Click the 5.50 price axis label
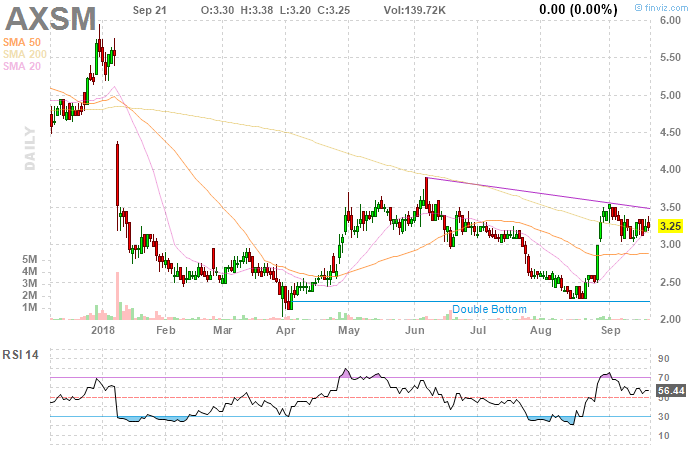 click(670, 58)
